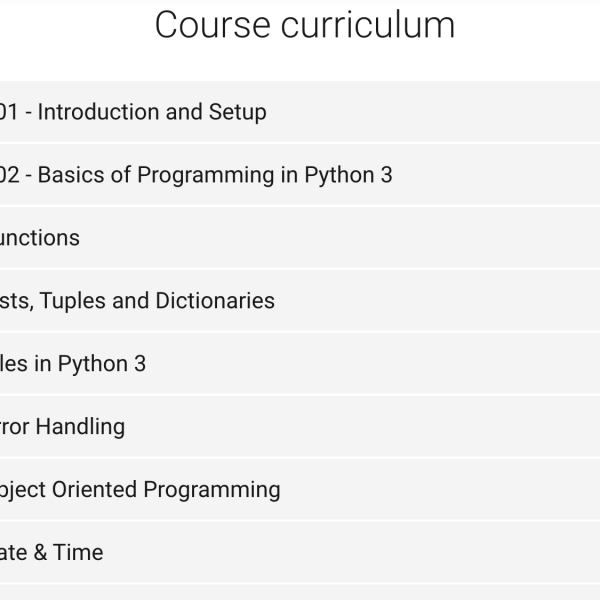Open Object Oriented Programming section
The height and width of the screenshot is (600, 600).
pos(300,489)
